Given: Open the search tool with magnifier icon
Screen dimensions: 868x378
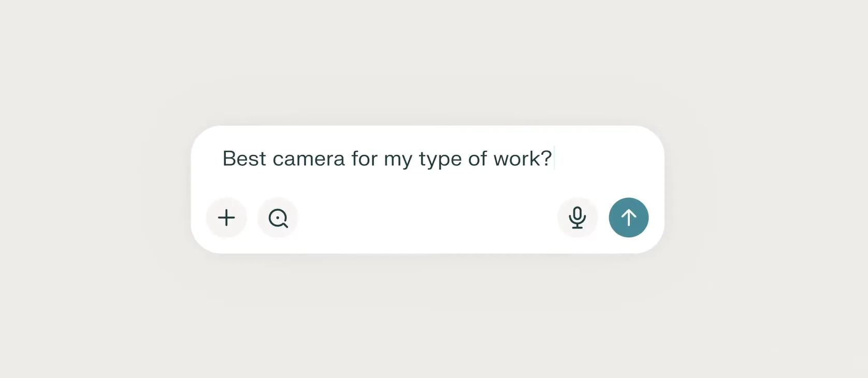Looking at the screenshot, I should pyautogui.click(x=278, y=217).
